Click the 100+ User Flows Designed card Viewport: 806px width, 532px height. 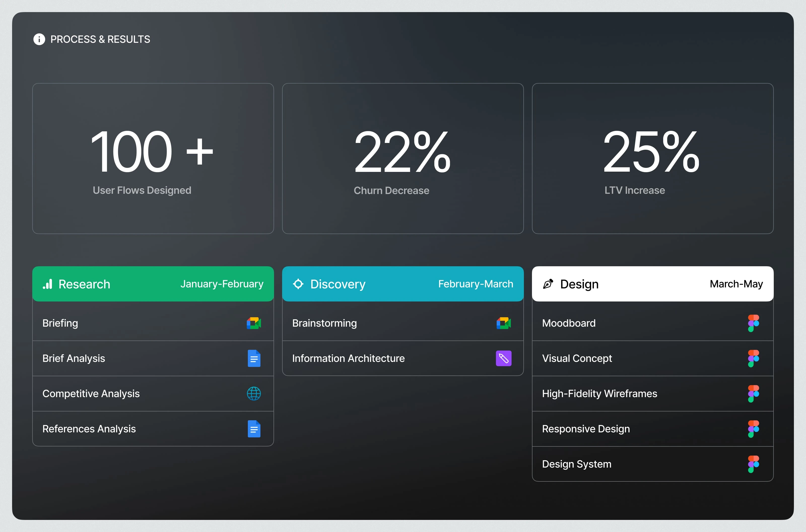tap(153, 159)
